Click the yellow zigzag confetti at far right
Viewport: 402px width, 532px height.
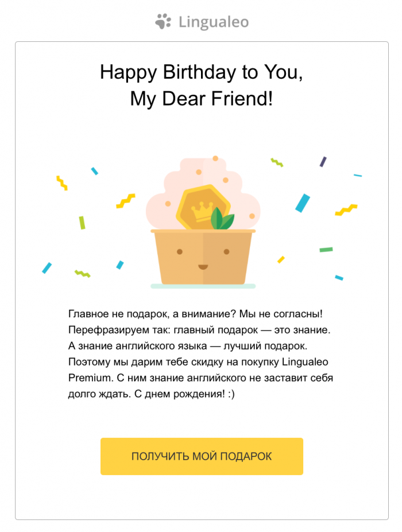tap(346, 209)
